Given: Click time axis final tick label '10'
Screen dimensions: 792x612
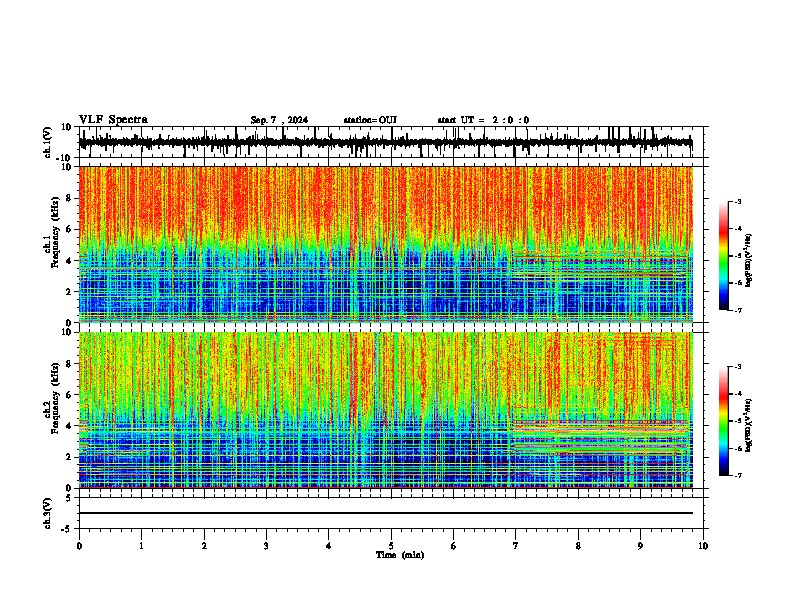Looking at the screenshot, I should point(703,546).
